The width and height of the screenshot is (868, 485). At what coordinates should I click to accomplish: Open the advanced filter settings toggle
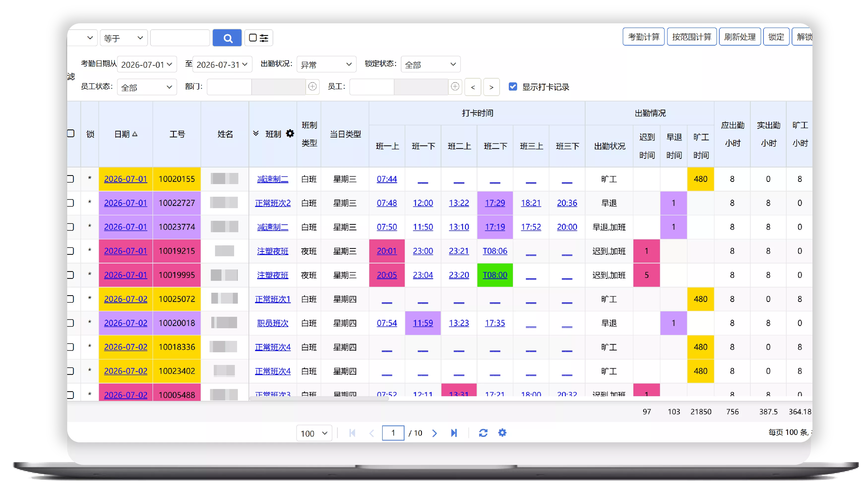tap(258, 38)
